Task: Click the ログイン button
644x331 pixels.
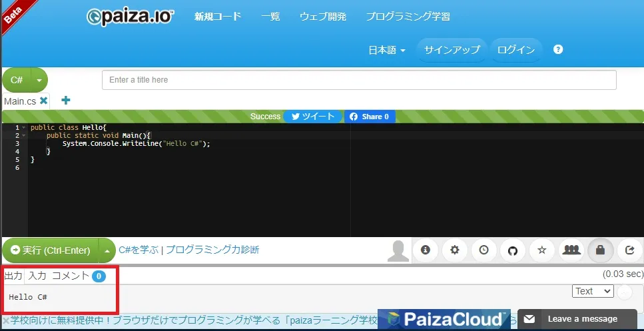Action: (x=516, y=50)
